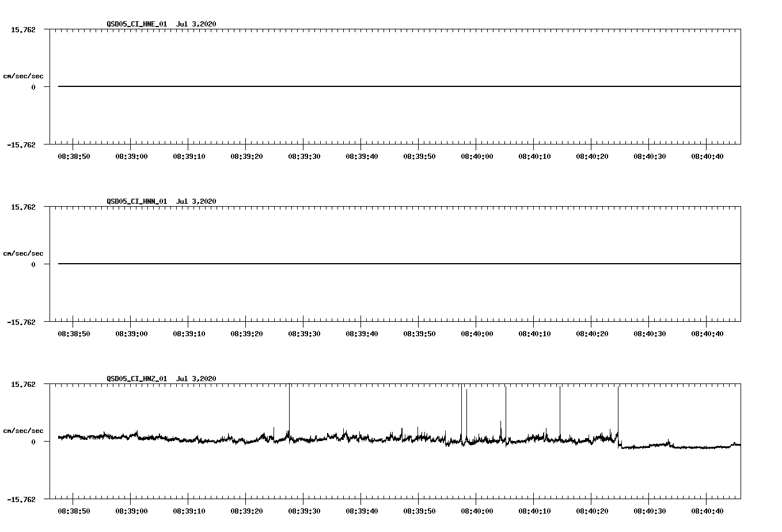Click the QSD05_CI_HNN_01 plot title
Image resolution: width=782 pixels, height=532 pixels.
tap(161, 201)
